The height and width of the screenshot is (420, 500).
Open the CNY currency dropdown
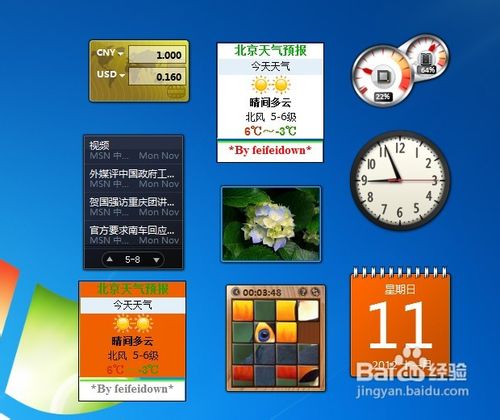110,53
